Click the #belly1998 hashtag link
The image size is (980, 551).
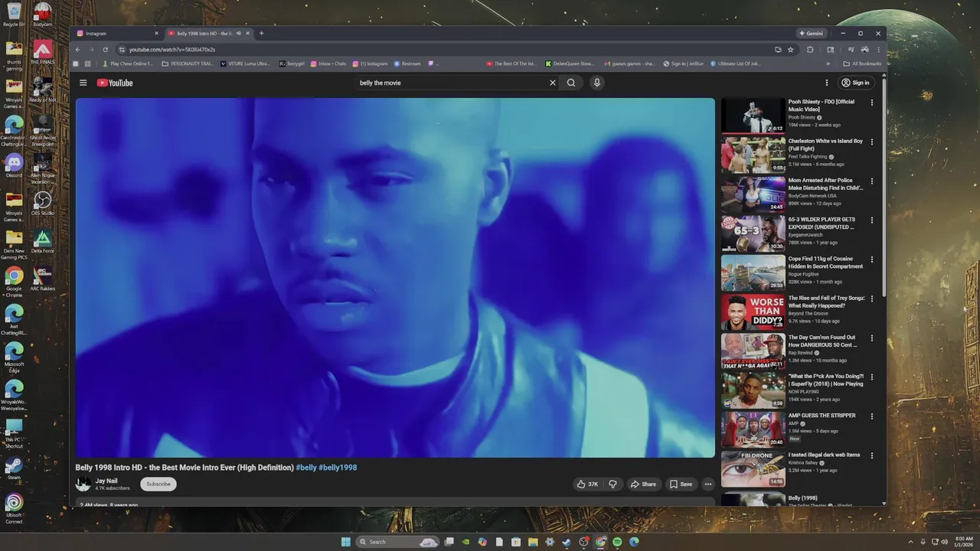[338, 468]
